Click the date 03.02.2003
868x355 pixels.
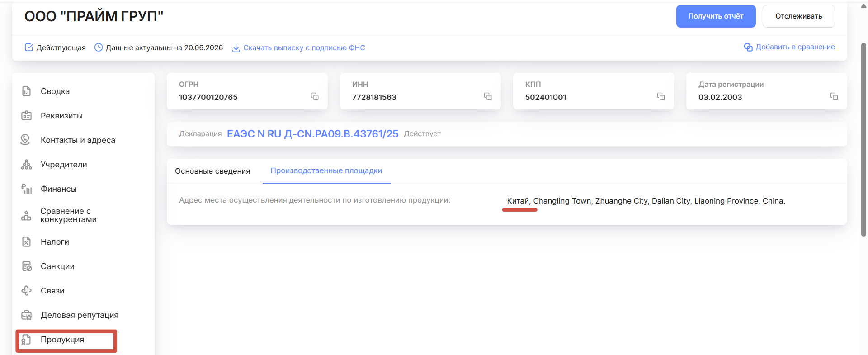[720, 97]
